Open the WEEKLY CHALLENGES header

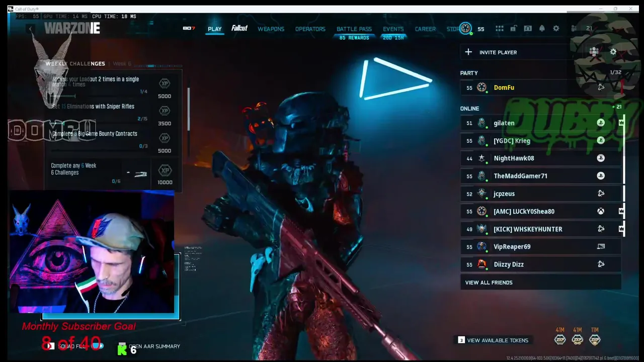click(75, 64)
